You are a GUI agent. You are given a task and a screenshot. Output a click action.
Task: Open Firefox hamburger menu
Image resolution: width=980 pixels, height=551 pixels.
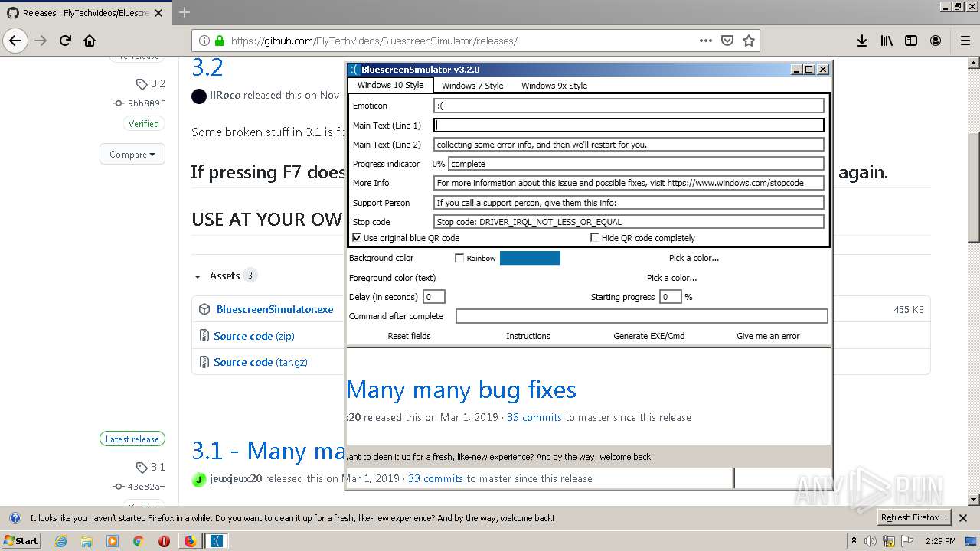click(x=965, y=41)
